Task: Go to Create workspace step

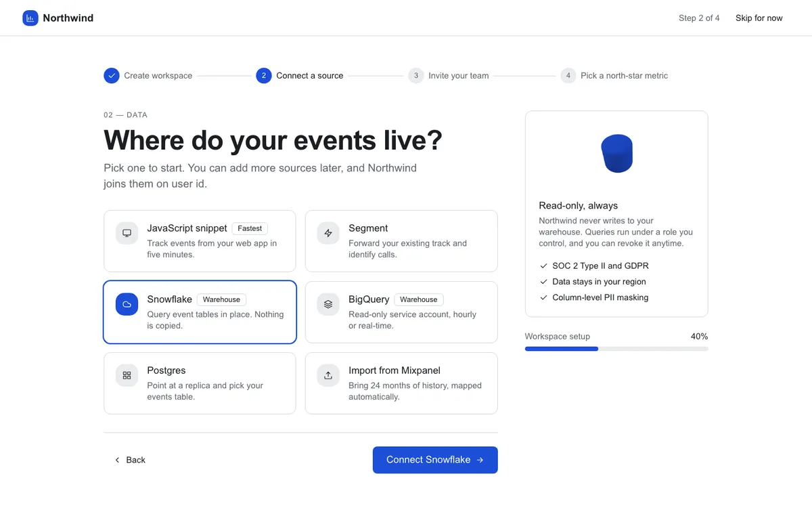Action: 148,75
